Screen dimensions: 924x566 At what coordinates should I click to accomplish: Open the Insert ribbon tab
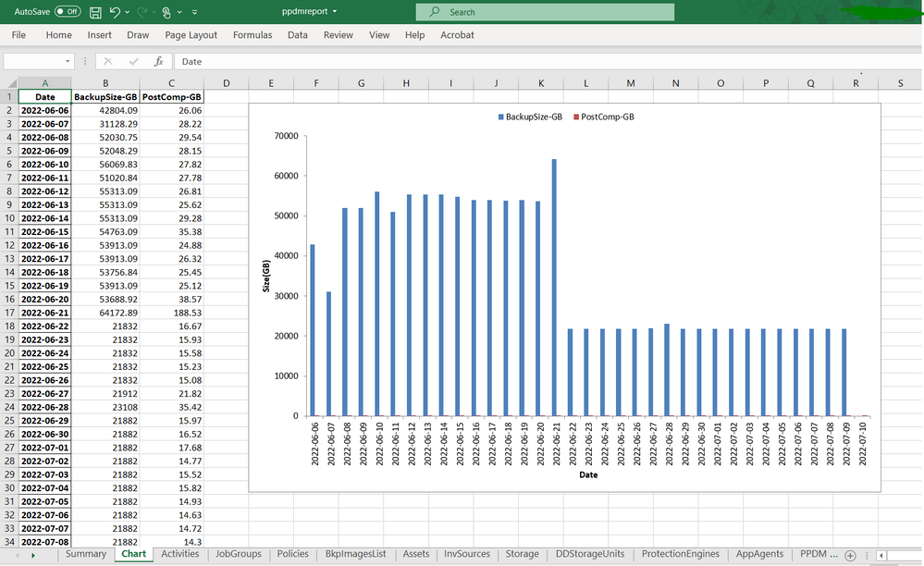[100, 35]
